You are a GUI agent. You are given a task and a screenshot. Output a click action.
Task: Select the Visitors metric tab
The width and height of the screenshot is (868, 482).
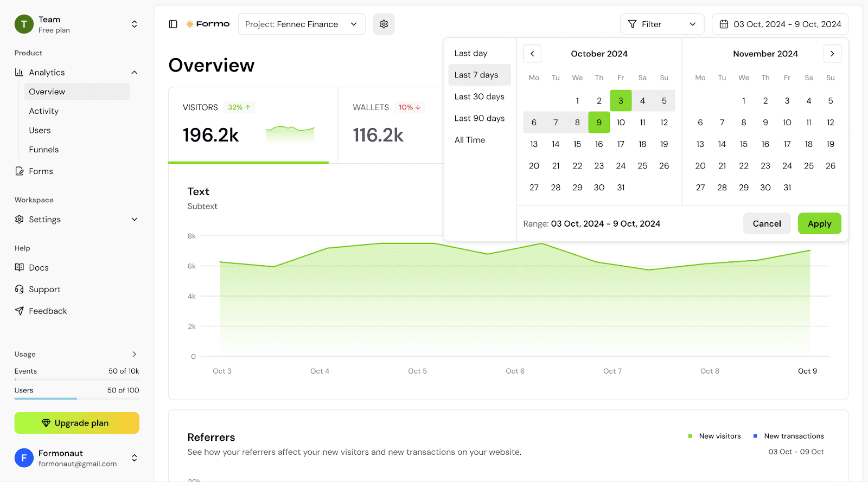(253, 125)
